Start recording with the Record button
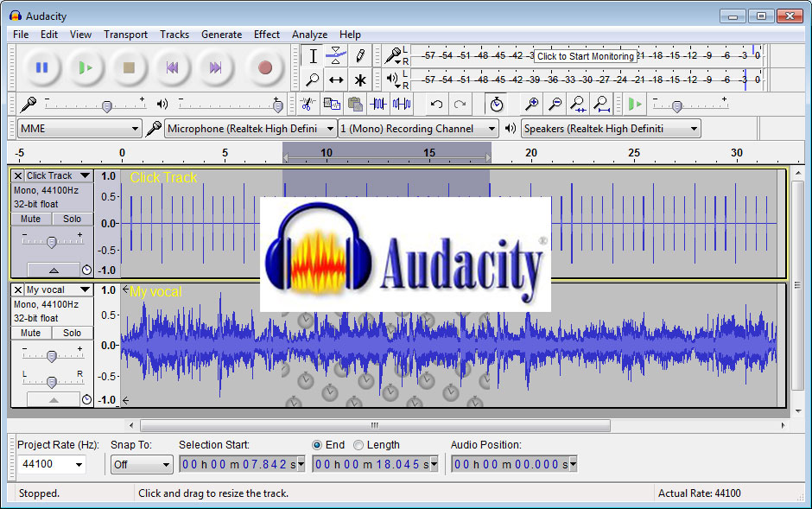Image resolution: width=812 pixels, height=509 pixels. (264, 67)
